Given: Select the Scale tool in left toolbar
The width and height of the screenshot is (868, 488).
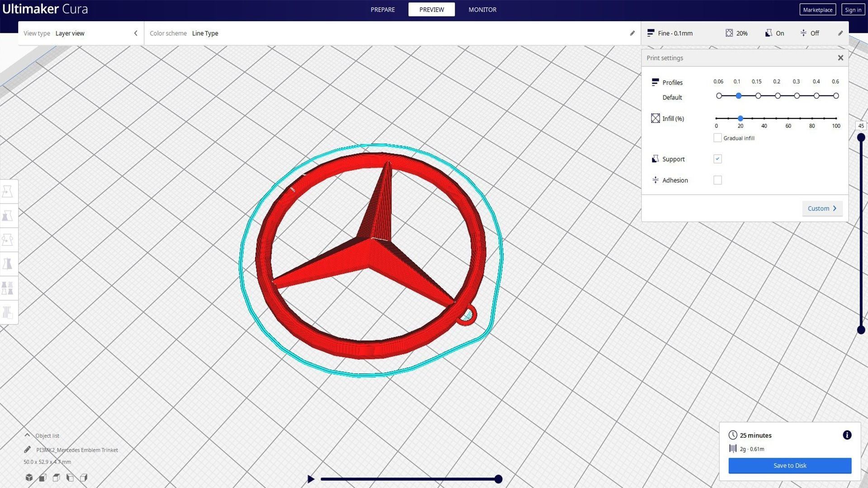Looking at the screenshot, I should (x=8, y=216).
